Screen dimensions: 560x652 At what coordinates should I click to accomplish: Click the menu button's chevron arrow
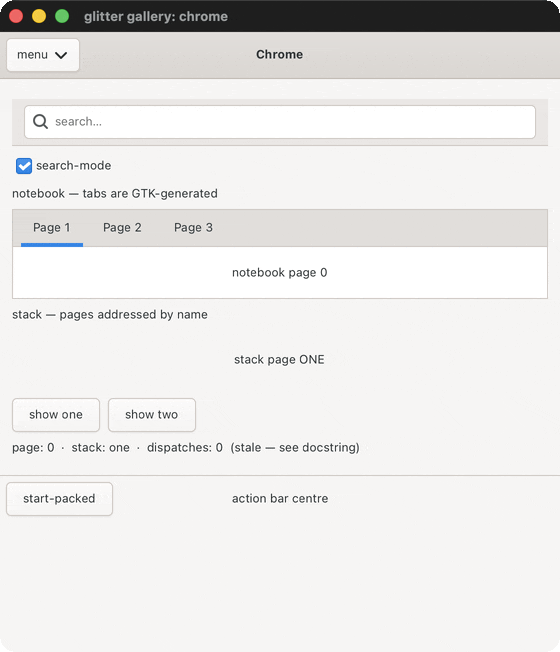[x=61, y=55]
